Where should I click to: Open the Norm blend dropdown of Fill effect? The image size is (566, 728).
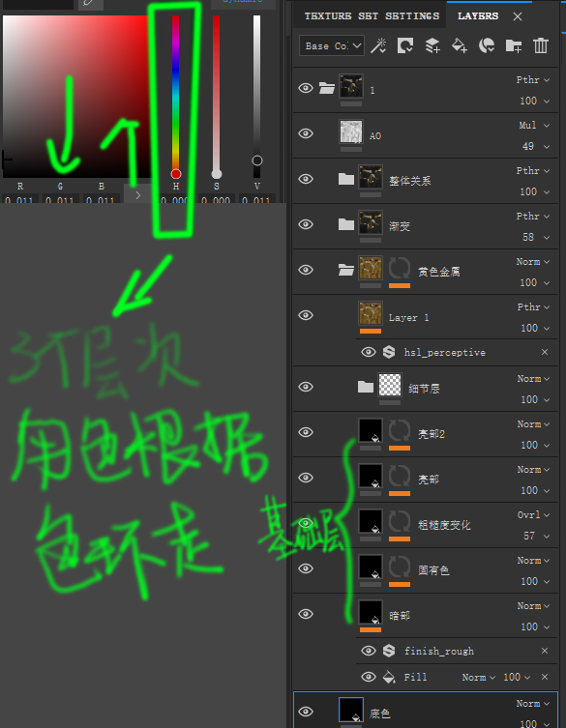pyautogui.click(x=479, y=678)
